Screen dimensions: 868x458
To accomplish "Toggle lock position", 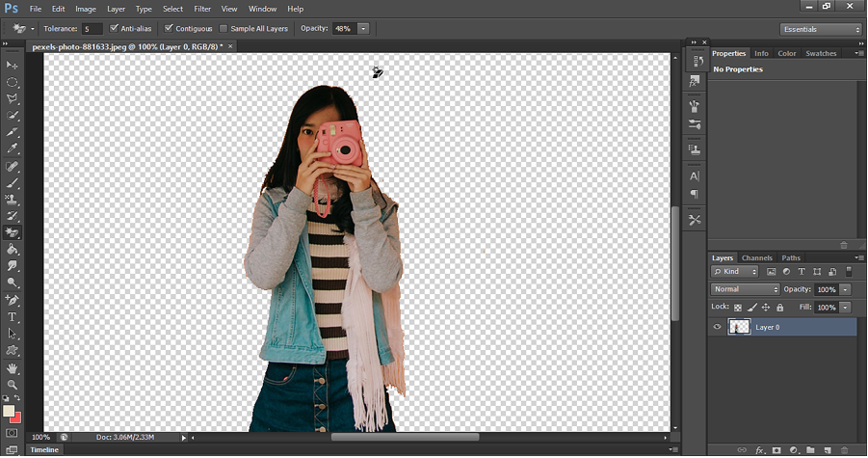I will pos(766,308).
